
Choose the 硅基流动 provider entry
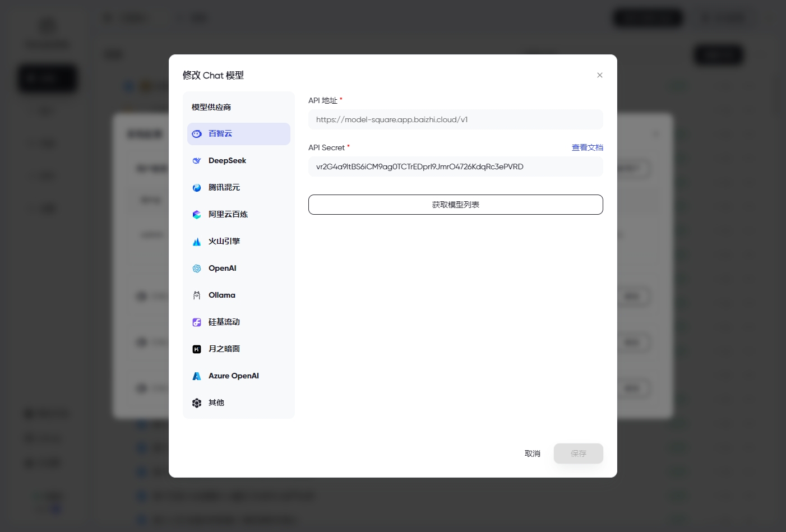239,322
